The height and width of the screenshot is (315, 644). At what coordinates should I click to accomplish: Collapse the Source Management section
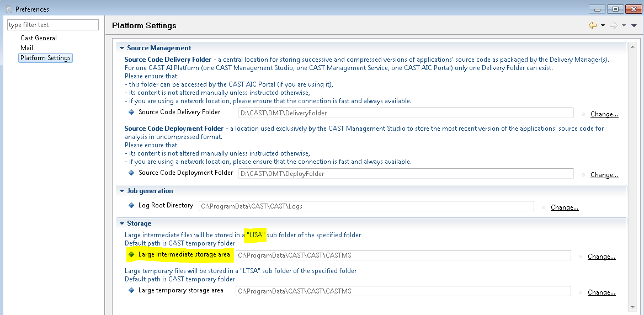tap(121, 48)
